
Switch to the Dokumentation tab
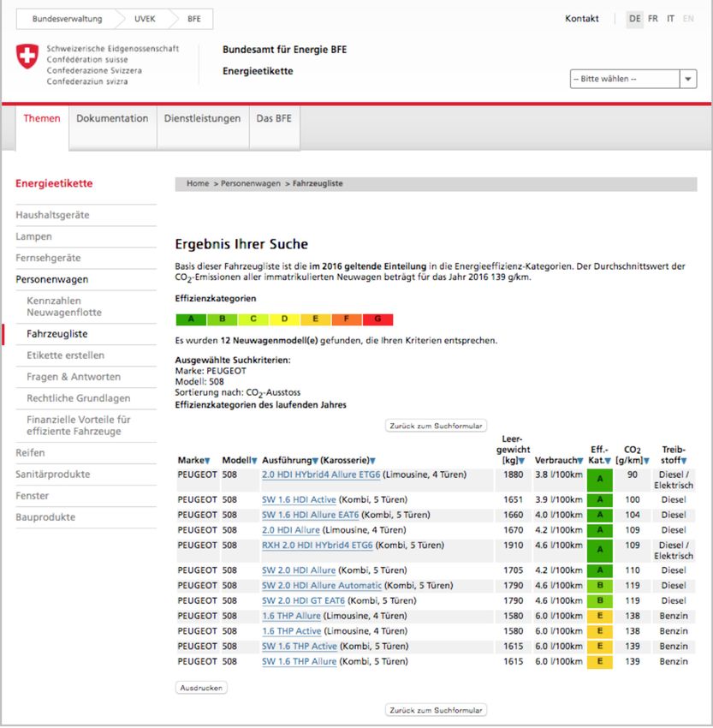(x=112, y=118)
